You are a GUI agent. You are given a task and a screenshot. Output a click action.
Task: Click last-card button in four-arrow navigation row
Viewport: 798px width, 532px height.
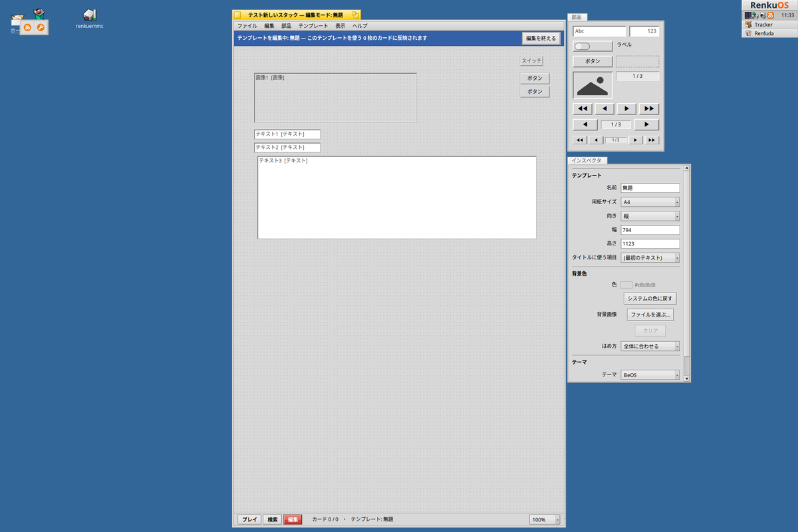tap(648, 108)
